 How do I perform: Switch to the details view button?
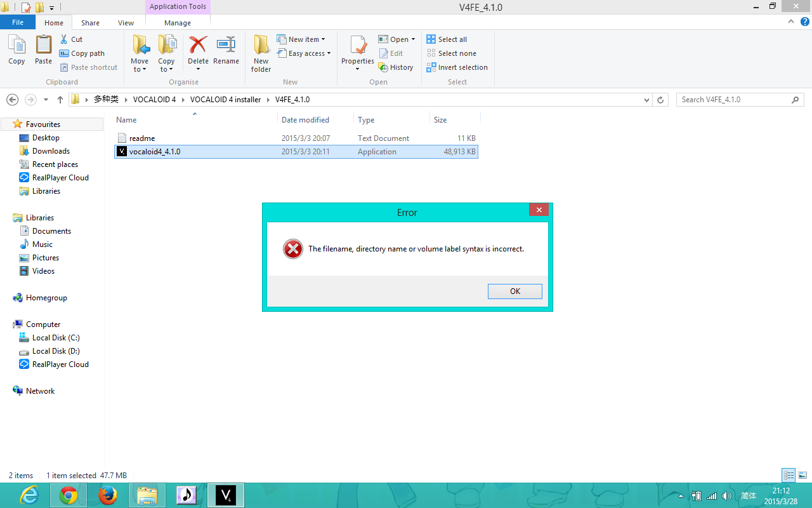789,475
